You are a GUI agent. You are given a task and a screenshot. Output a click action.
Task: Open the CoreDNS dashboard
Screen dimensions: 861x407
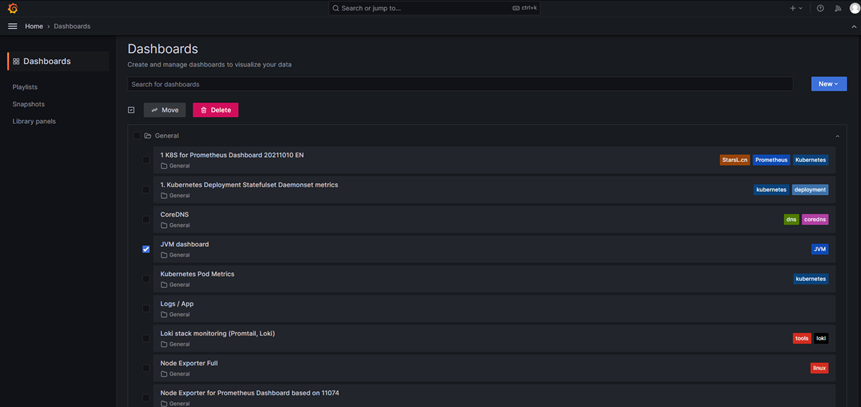pos(174,214)
